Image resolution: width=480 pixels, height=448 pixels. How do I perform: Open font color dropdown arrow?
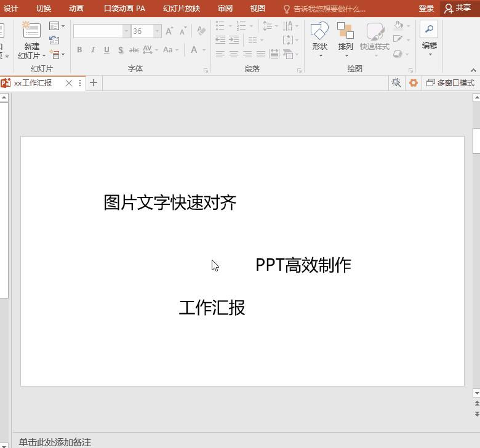(204, 50)
